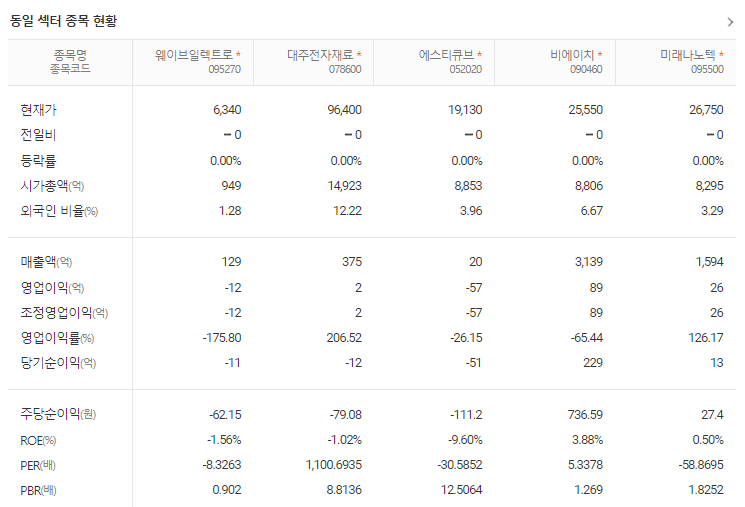Click sales value 3,139
745x507 pixels.
[589, 262]
